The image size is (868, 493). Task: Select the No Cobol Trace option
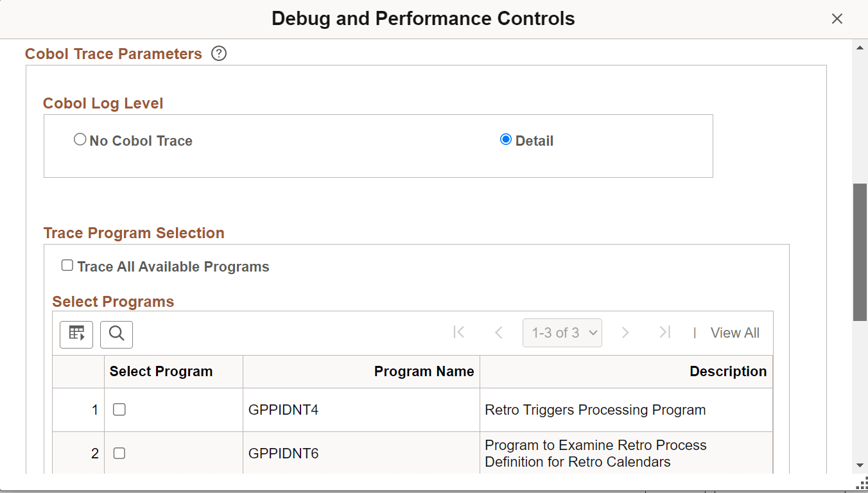pyautogui.click(x=80, y=139)
